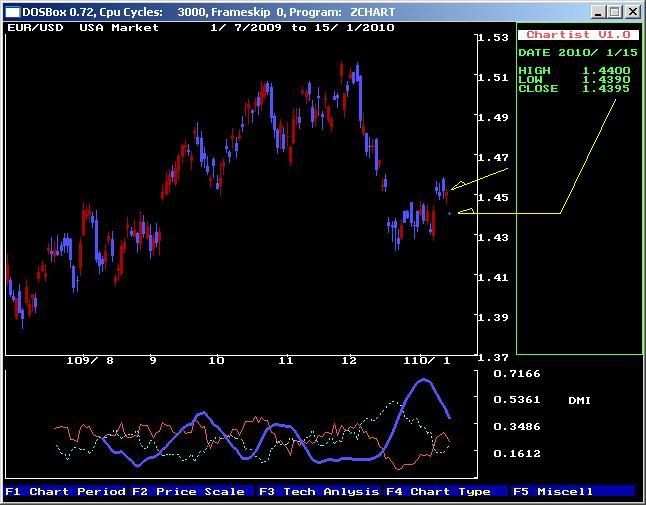Open the F4 Chart Type menu
The height and width of the screenshot is (505, 646).
[446, 491]
